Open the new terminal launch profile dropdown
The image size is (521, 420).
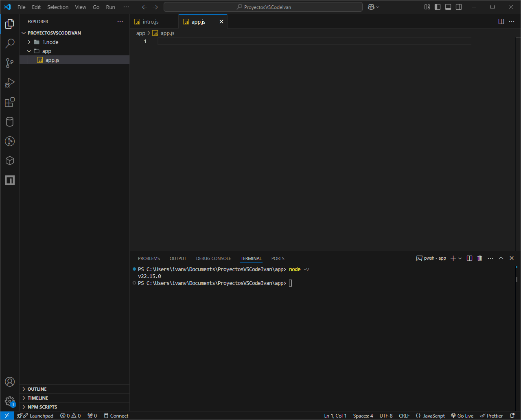(x=460, y=258)
